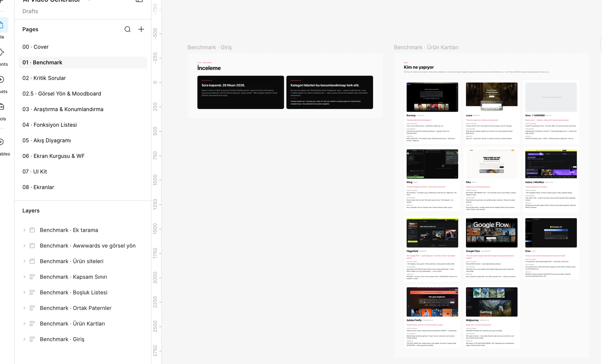The width and height of the screenshot is (602, 364).
Task: Click the 'Kategori liderleri' dark card
Action: click(x=330, y=92)
